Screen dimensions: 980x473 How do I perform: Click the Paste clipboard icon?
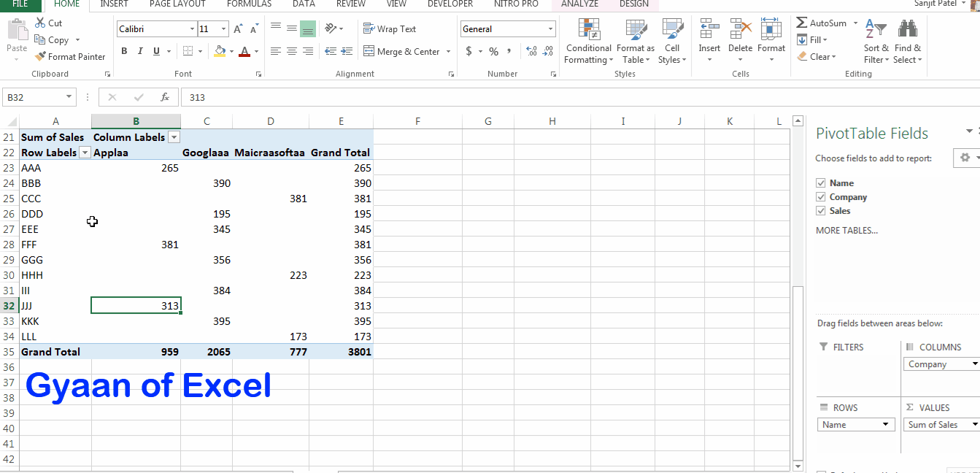point(16,31)
